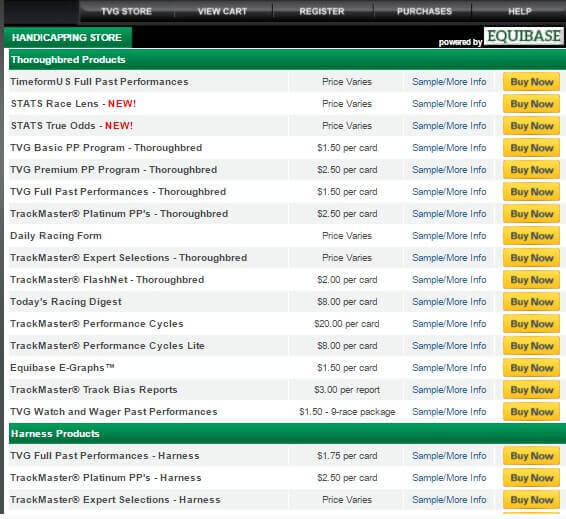
Task: Click the $1.50 - 9-race package price
Action: click(x=347, y=412)
